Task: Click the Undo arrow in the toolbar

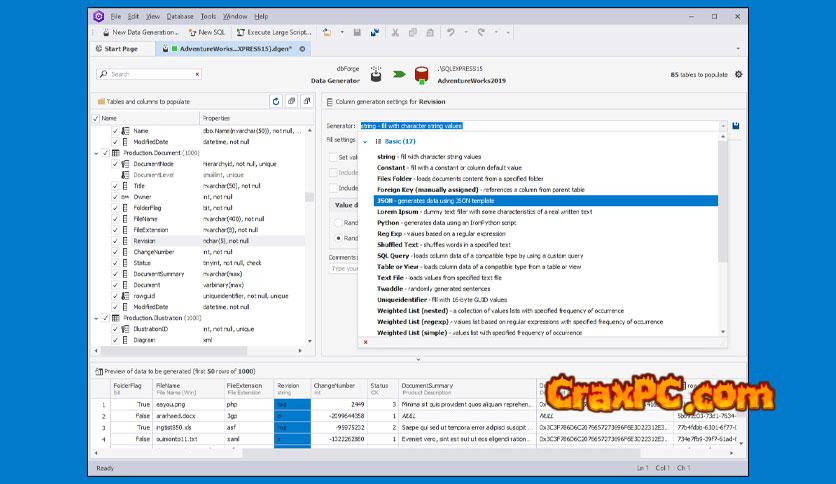Action: 452,32
